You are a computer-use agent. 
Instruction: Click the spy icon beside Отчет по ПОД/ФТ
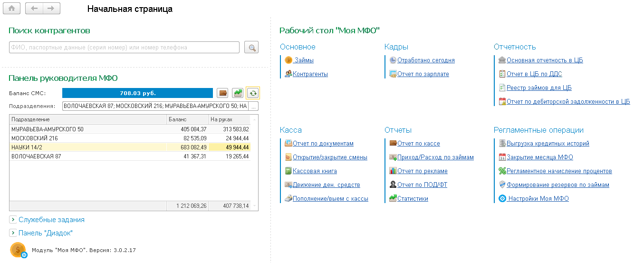(x=393, y=185)
